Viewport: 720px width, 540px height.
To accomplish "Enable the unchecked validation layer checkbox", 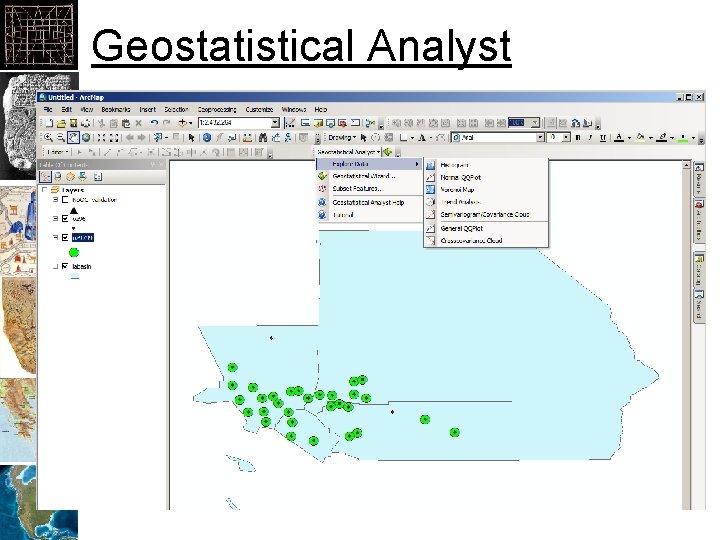I will pyautogui.click(x=65, y=200).
